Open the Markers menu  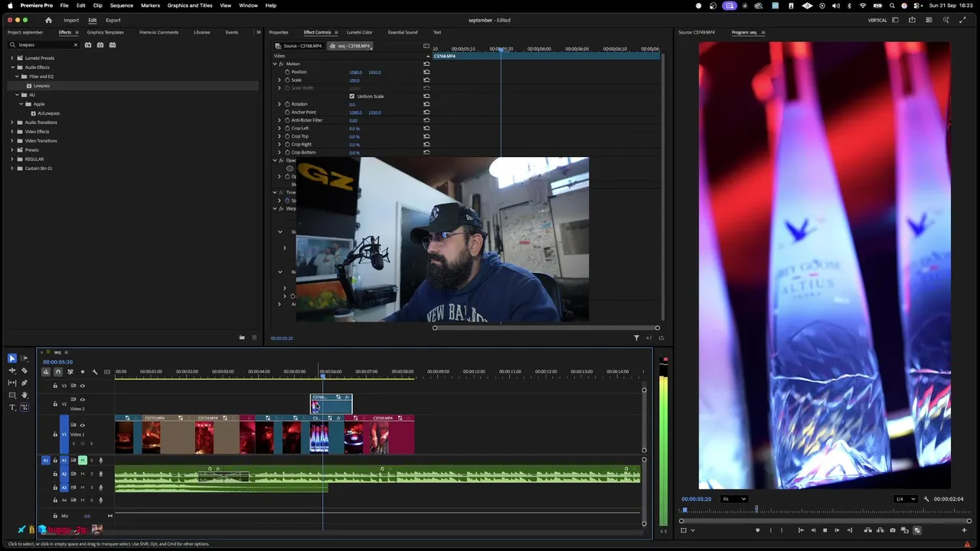(x=150, y=5)
